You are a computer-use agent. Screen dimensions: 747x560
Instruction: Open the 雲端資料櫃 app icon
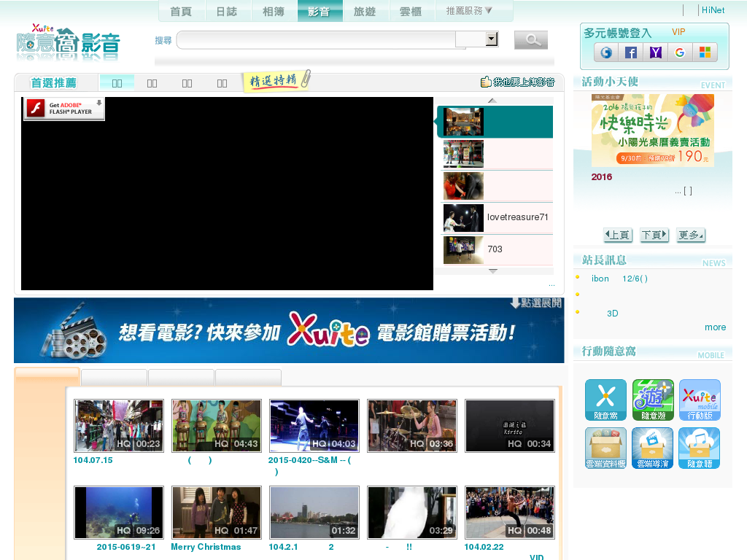point(606,448)
